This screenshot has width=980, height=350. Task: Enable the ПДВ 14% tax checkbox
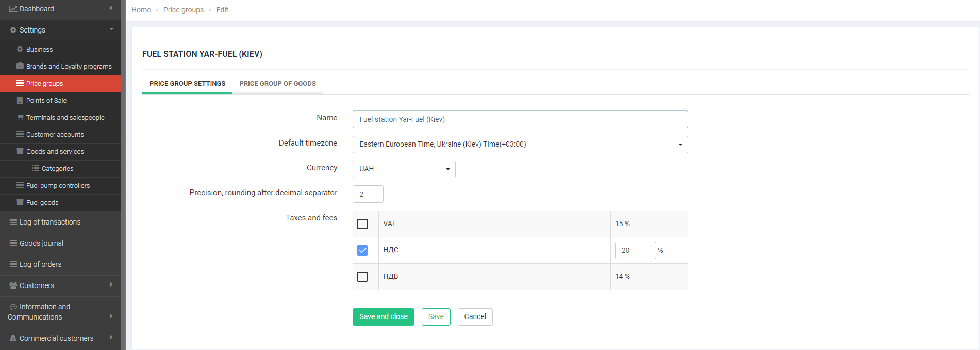click(362, 277)
